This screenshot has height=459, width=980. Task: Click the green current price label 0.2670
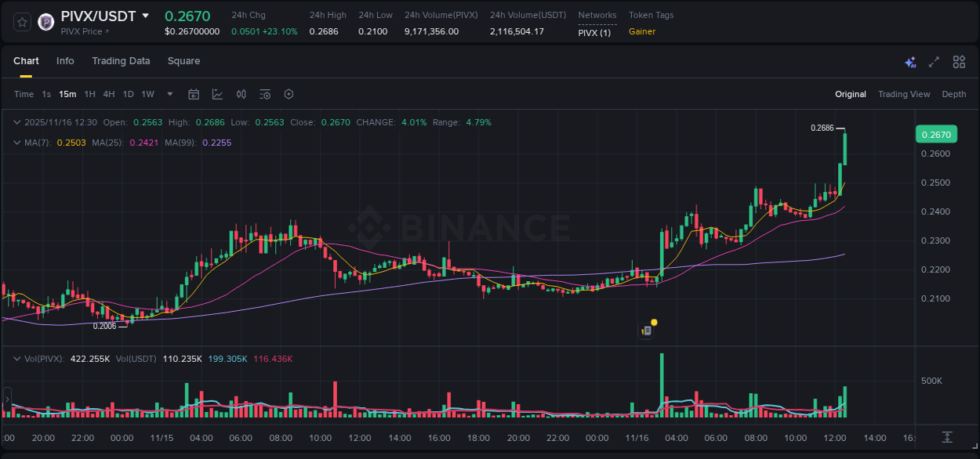pyautogui.click(x=937, y=134)
